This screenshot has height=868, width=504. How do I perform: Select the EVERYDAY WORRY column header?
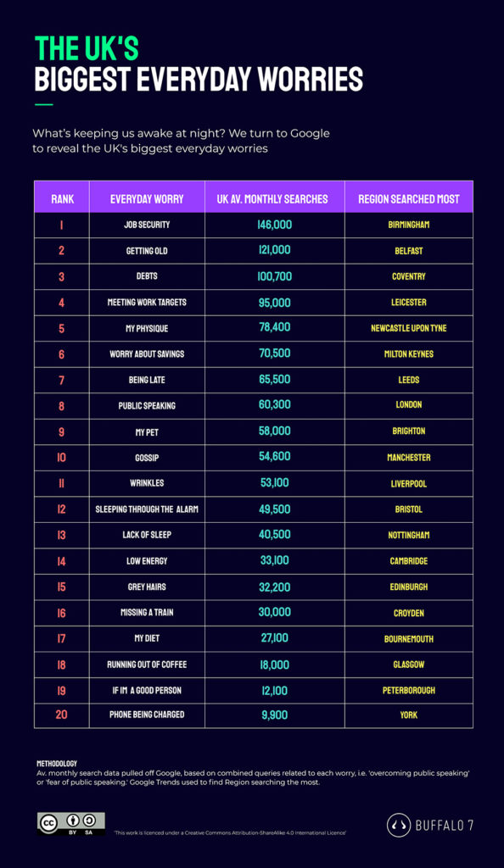coord(147,199)
